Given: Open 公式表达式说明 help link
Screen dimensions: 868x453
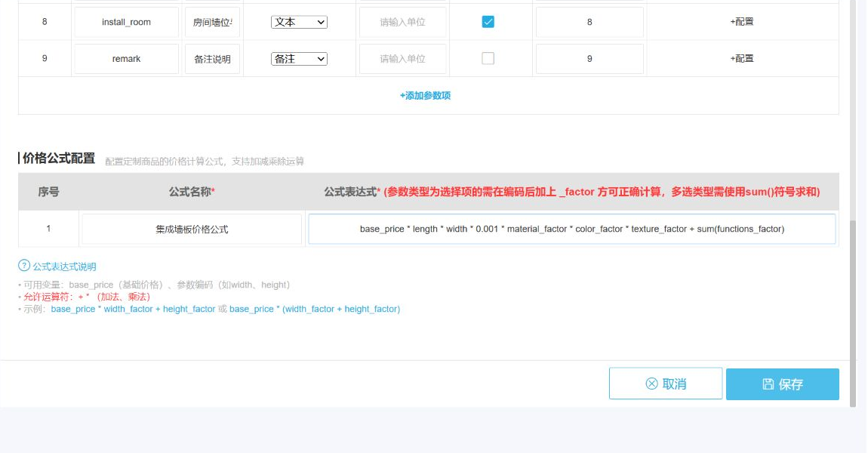Looking at the screenshot, I should tap(64, 267).
